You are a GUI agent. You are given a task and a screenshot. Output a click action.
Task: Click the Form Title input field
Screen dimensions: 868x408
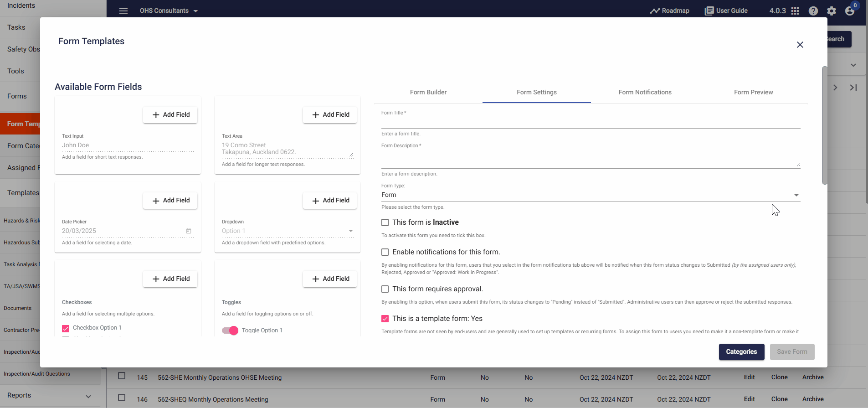(x=591, y=123)
